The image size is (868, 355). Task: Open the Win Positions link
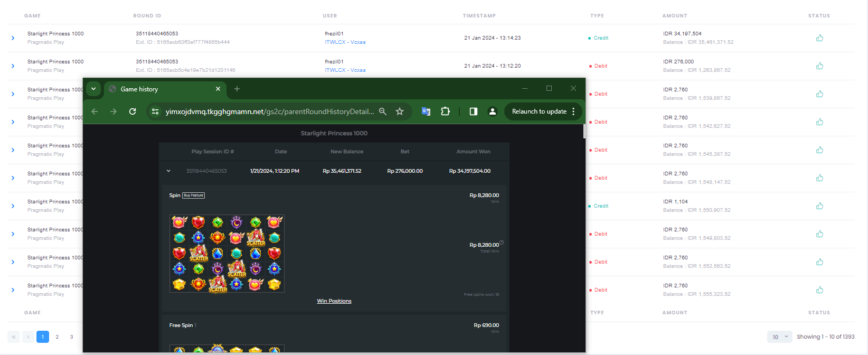(x=334, y=301)
